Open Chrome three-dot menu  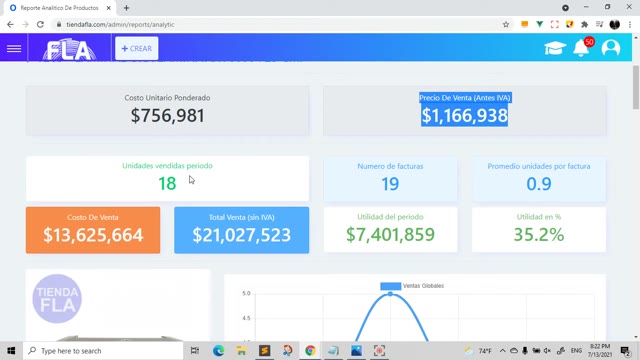point(630,24)
